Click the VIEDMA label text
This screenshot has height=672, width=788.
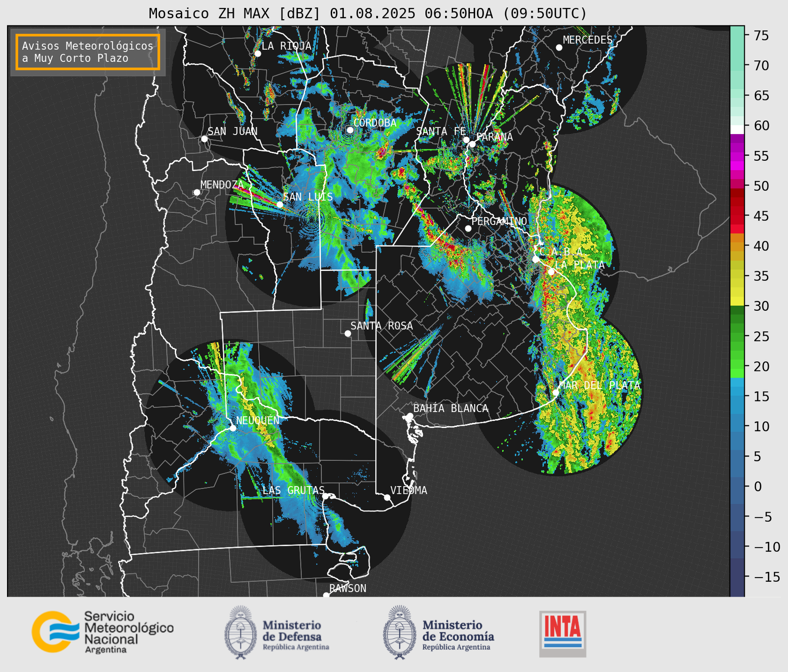pos(409,490)
